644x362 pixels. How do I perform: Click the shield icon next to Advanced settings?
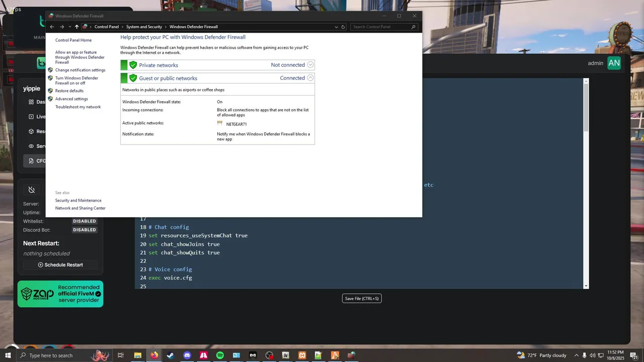pos(50,99)
